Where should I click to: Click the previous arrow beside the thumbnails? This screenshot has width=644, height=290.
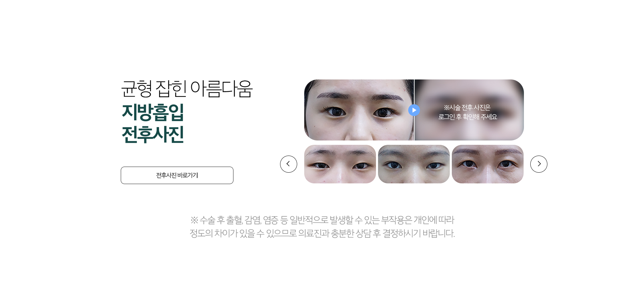pyautogui.click(x=288, y=164)
